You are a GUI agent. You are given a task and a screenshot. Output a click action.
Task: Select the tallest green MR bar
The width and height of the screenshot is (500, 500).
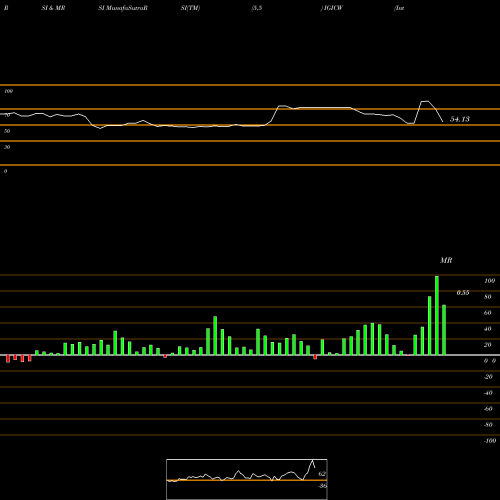(x=437, y=315)
